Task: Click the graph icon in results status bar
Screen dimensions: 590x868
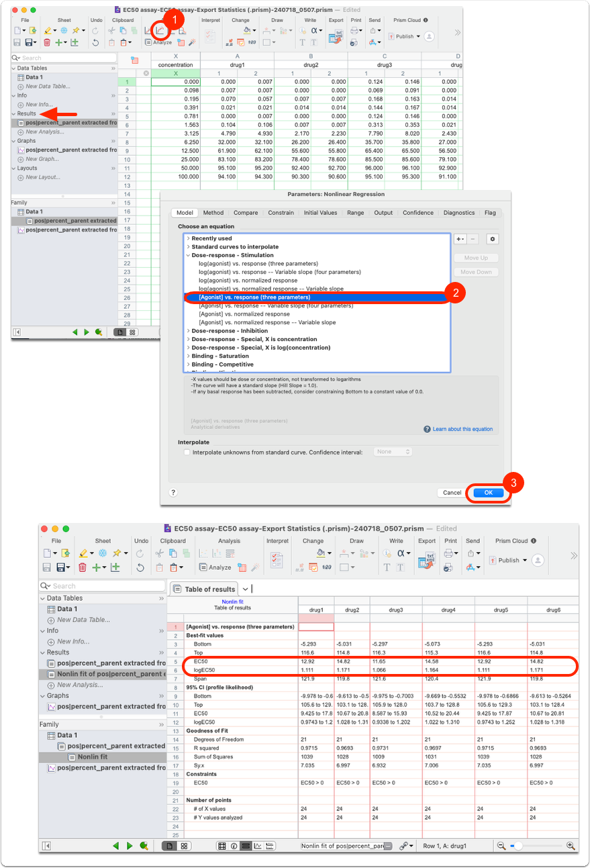Action: (258, 846)
